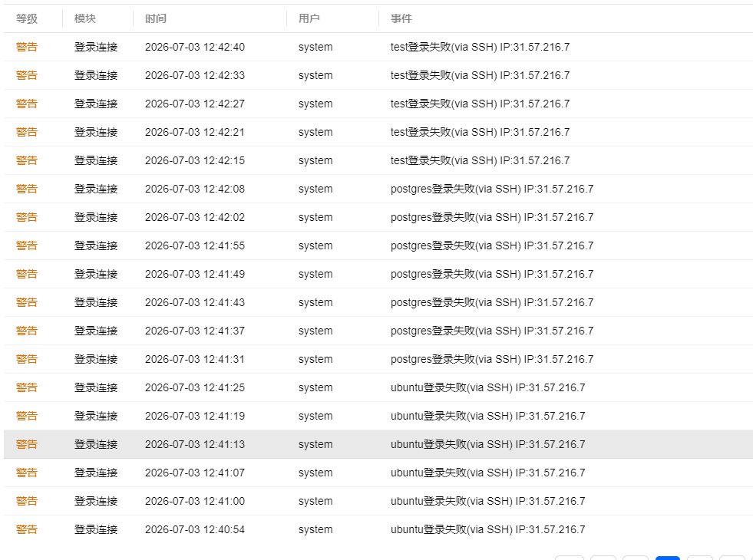Click highlighted row event at 12:41:13
Viewport: 753px width, 560px height.
[487, 444]
